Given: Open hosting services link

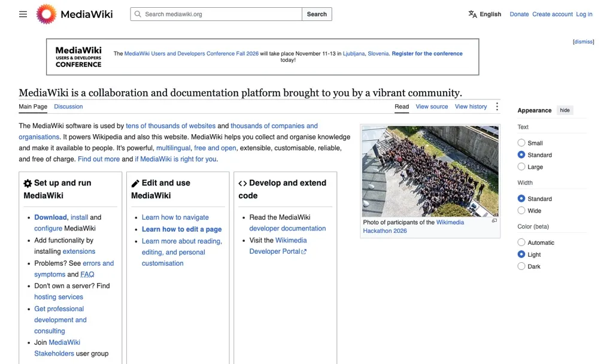Looking at the screenshot, I should [59, 297].
